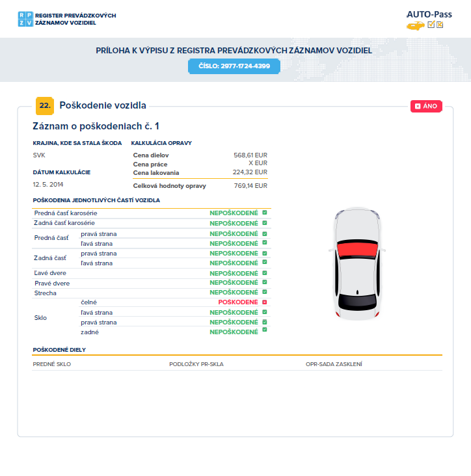Screen dimensions: 471x476
Task: Click the AUTO-Pass logo text
Action: pyautogui.click(x=429, y=14)
